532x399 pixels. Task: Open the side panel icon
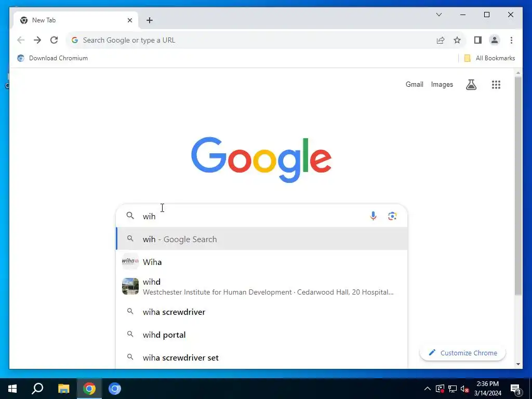pos(478,40)
